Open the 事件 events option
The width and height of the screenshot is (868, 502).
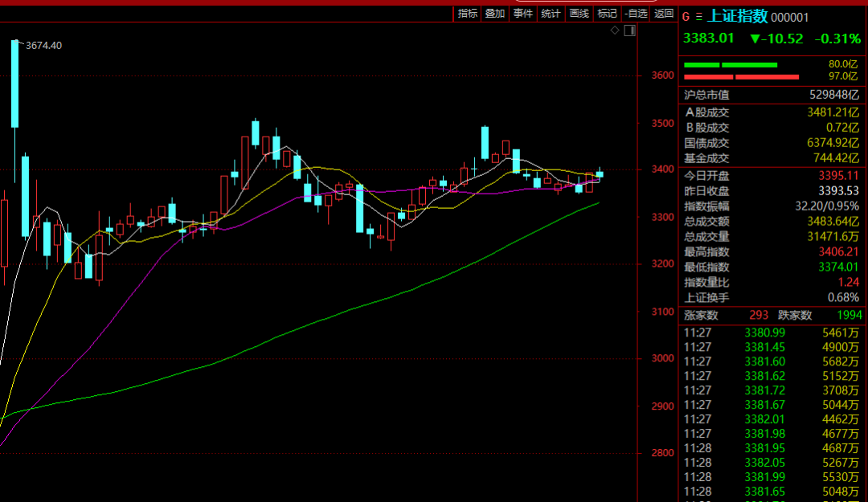[523, 13]
